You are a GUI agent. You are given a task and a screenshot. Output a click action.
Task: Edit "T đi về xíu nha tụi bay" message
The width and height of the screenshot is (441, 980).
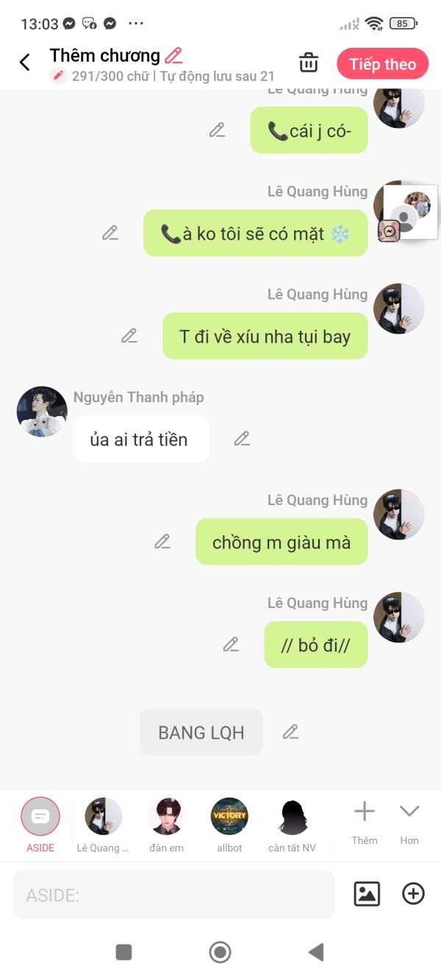coord(129,336)
